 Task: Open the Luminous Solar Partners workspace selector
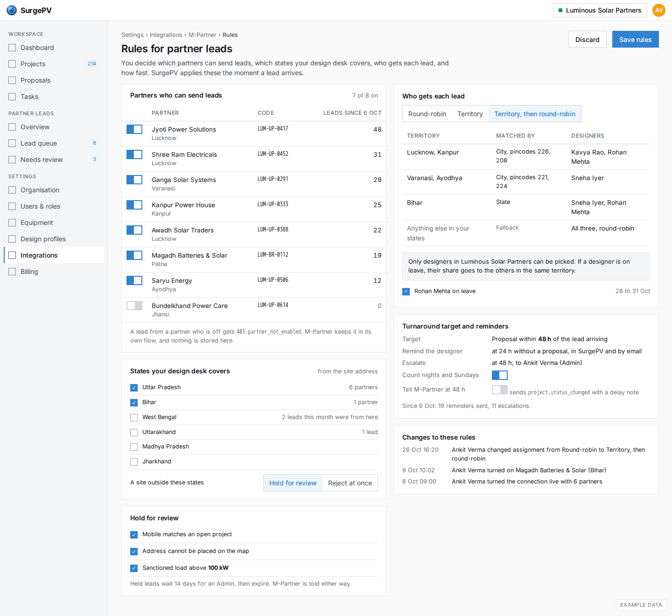click(600, 10)
